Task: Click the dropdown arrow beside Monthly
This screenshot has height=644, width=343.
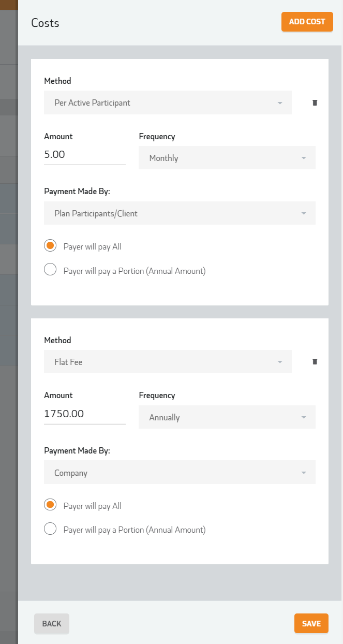Action: 304,158
